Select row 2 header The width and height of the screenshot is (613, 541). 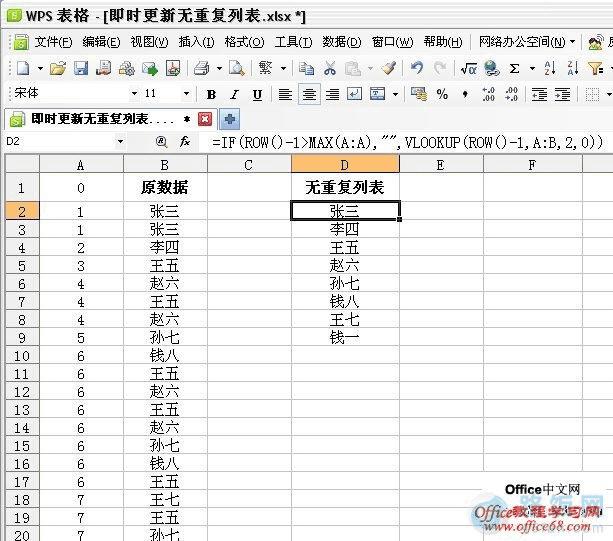(22, 211)
